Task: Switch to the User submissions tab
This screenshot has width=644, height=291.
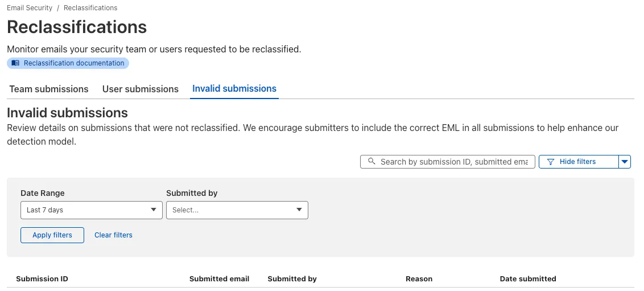Action: coord(141,89)
